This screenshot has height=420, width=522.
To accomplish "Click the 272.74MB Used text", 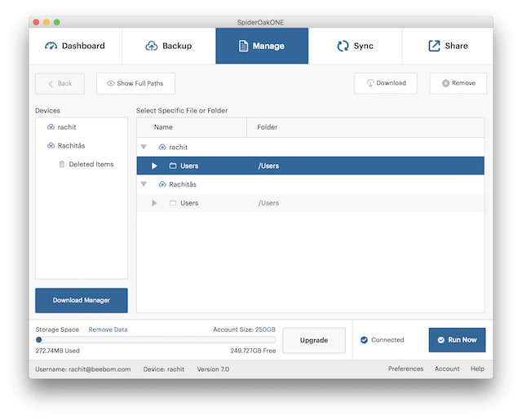I will 58,351.
